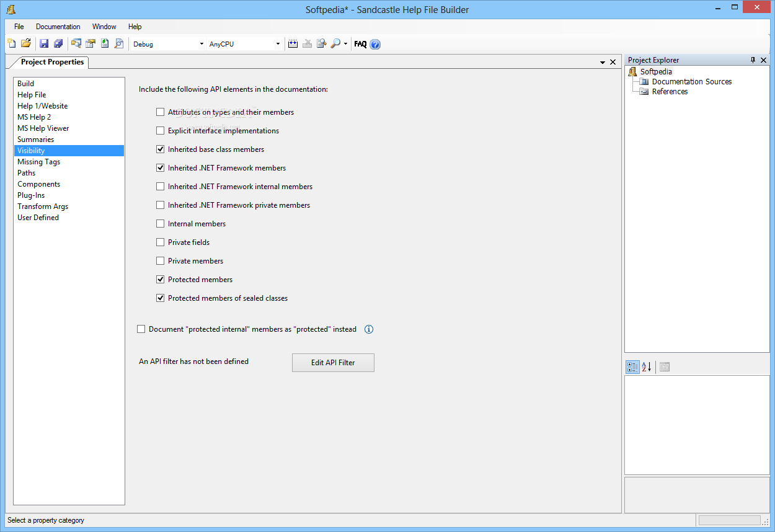This screenshot has height=532, width=775.
Task: Click the blue Help question mark icon
Action: (375, 44)
